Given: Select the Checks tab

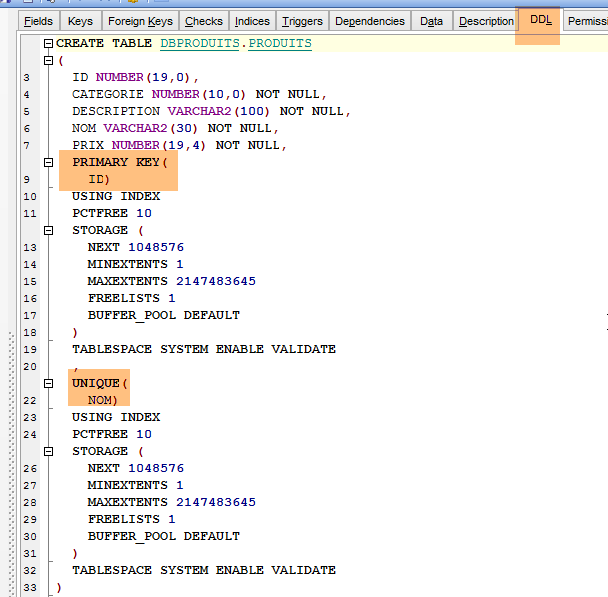Looking at the screenshot, I should click(x=204, y=21).
